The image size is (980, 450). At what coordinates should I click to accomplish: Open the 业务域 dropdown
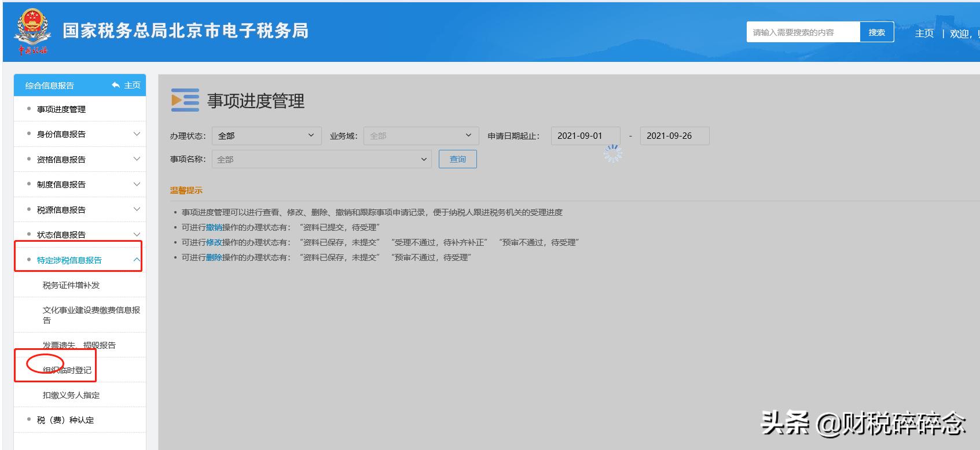pos(421,136)
